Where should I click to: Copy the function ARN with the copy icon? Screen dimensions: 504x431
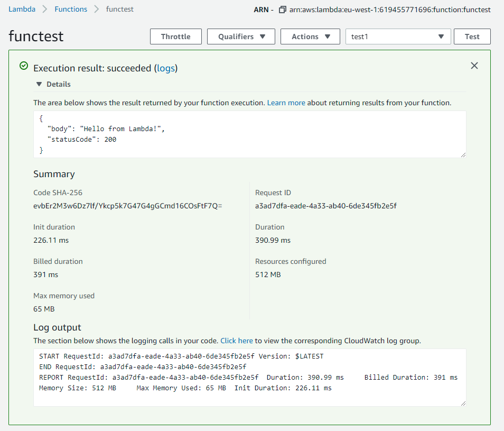pyautogui.click(x=282, y=10)
